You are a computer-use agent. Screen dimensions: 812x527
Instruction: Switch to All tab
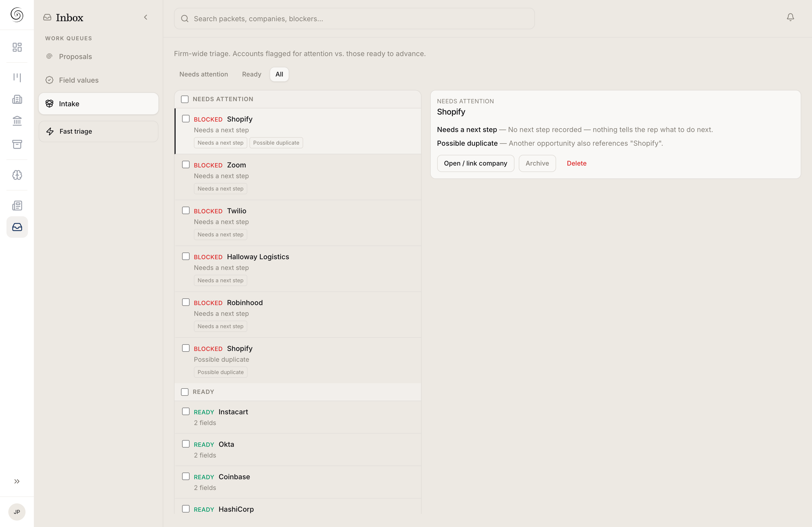[x=279, y=74]
